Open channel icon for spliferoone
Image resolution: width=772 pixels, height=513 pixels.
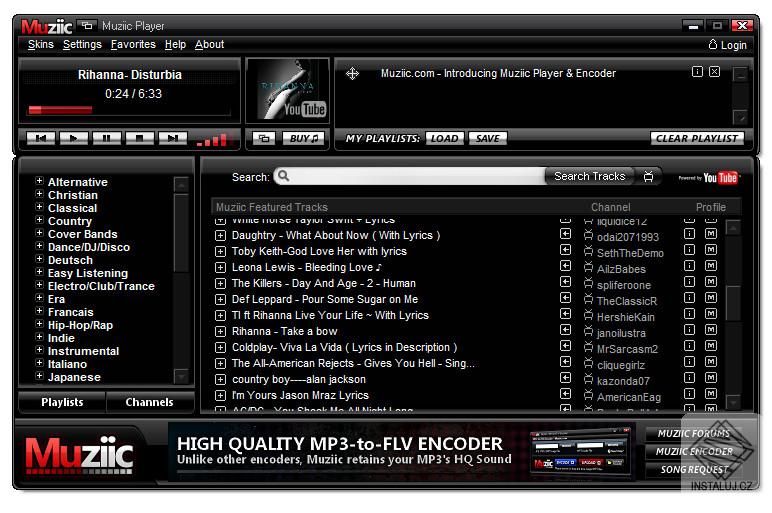[588, 283]
